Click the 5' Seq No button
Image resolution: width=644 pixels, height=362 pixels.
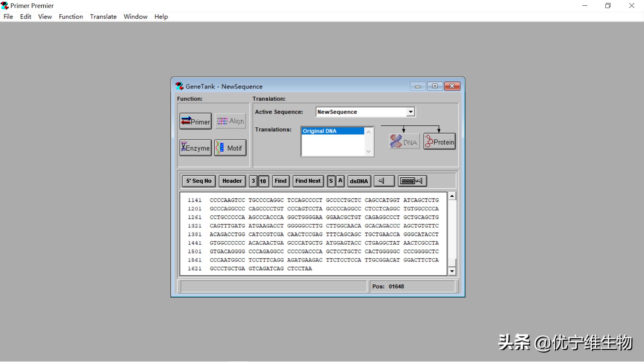pos(199,181)
